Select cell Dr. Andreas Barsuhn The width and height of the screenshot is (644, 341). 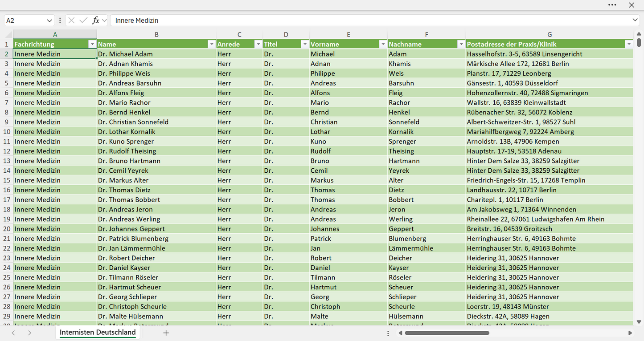pyautogui.click(x=156, y=83)
